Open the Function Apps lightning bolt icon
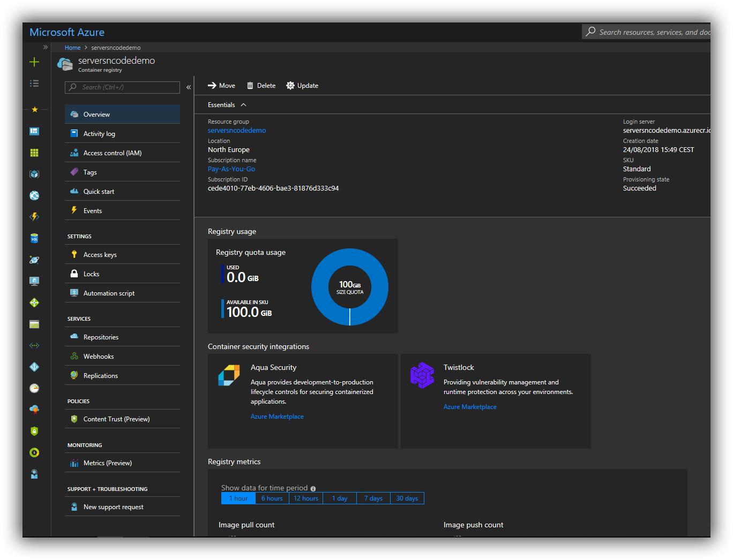This screenshot has height=560, width=733. [x=34, y=217]
